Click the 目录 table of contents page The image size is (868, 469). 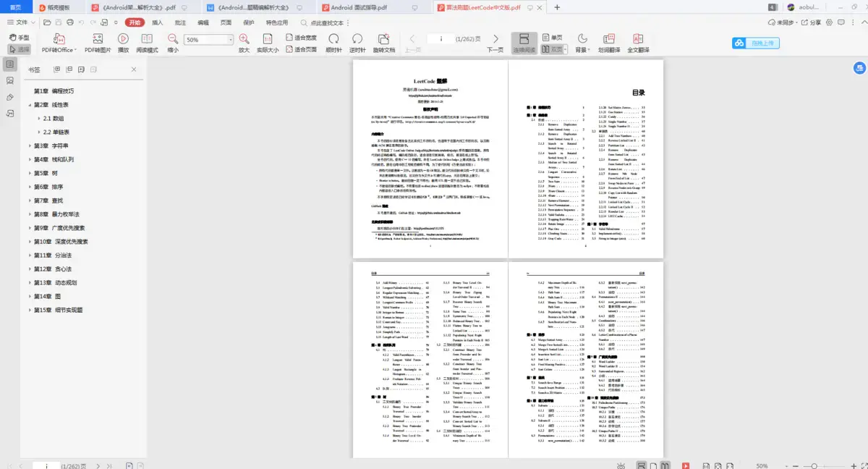(585, 159)
